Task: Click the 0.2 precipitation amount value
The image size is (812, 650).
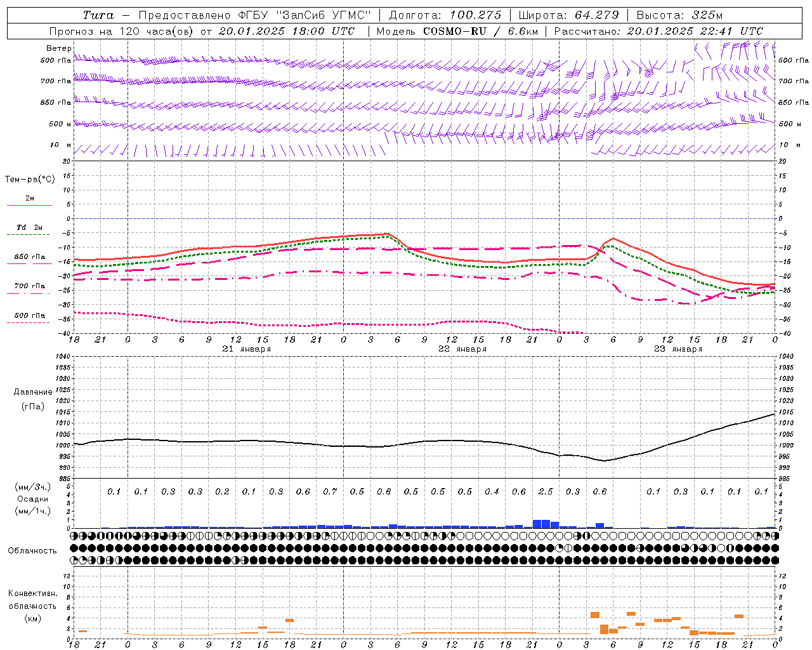Action: [222, 491]
